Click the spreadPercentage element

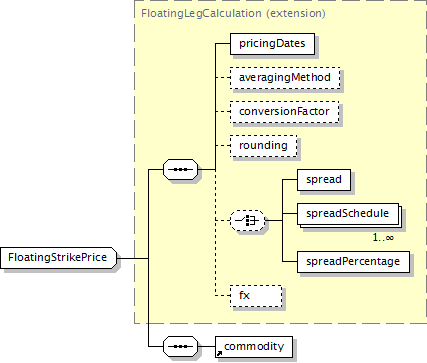tap(353, 262)
